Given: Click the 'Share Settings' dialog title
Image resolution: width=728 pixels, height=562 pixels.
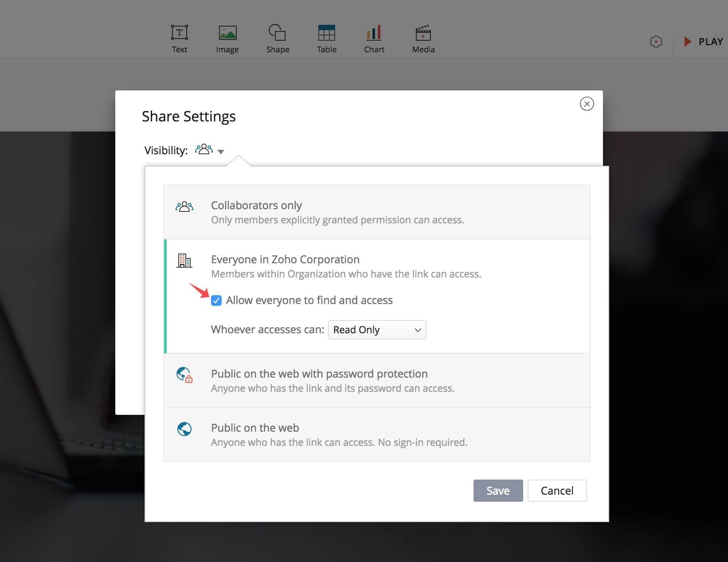Looking at the screenshot, I should point(189,116).
